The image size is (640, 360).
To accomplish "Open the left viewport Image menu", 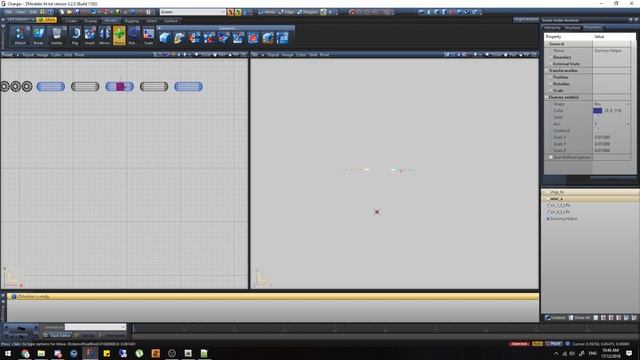I will tap(42, 55).
